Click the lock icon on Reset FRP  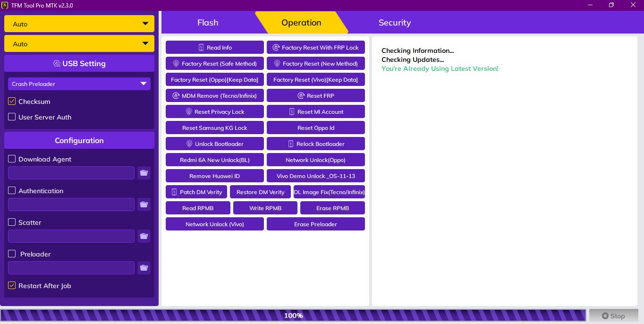(x=301, y=96)
